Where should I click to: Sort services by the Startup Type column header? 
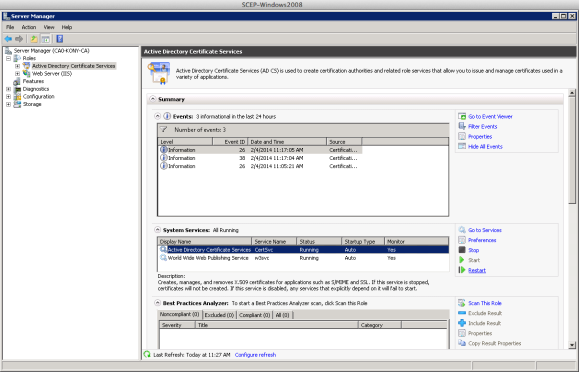[x=363, y=241]
